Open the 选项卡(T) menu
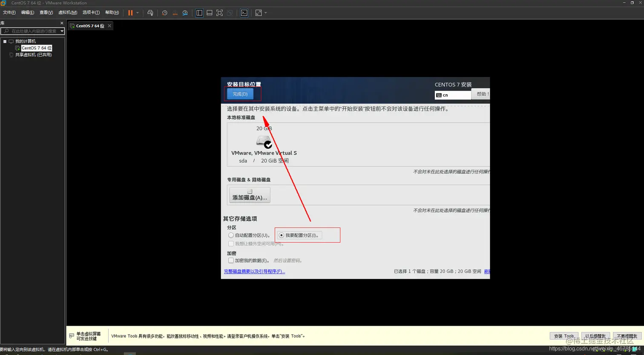This screenshot has width=644, height=355. click(91, 12)
